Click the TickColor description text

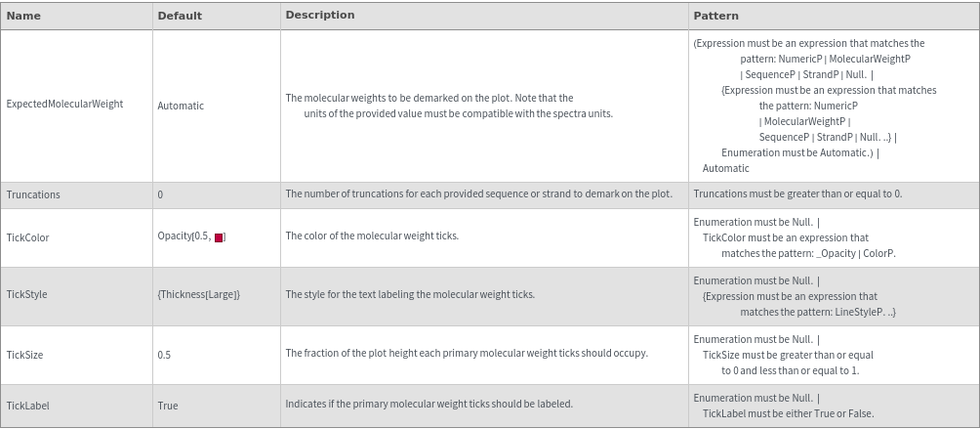coord(372,236)
